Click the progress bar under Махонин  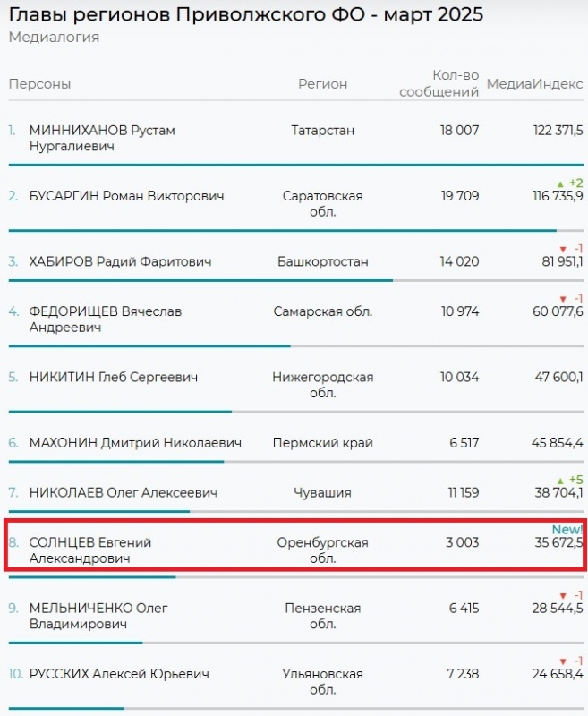[x=116, y=462]
